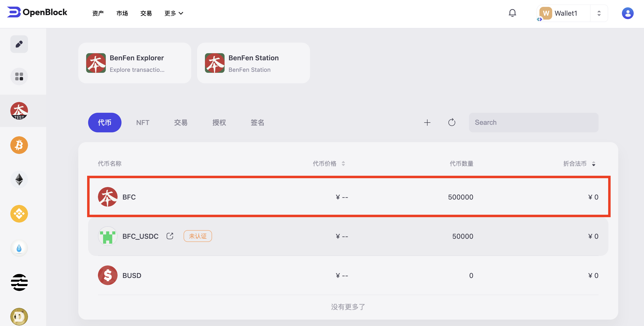This screenshot has height=326, width=644.
Task: Expand the Wallet1 account switcher
Action: pyautogui.click(x=599, y=13)
